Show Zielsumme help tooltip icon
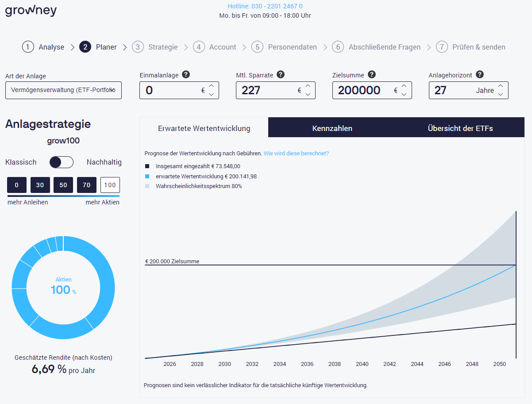This screenshot has width=532, height=404. [x=372, y=75]
